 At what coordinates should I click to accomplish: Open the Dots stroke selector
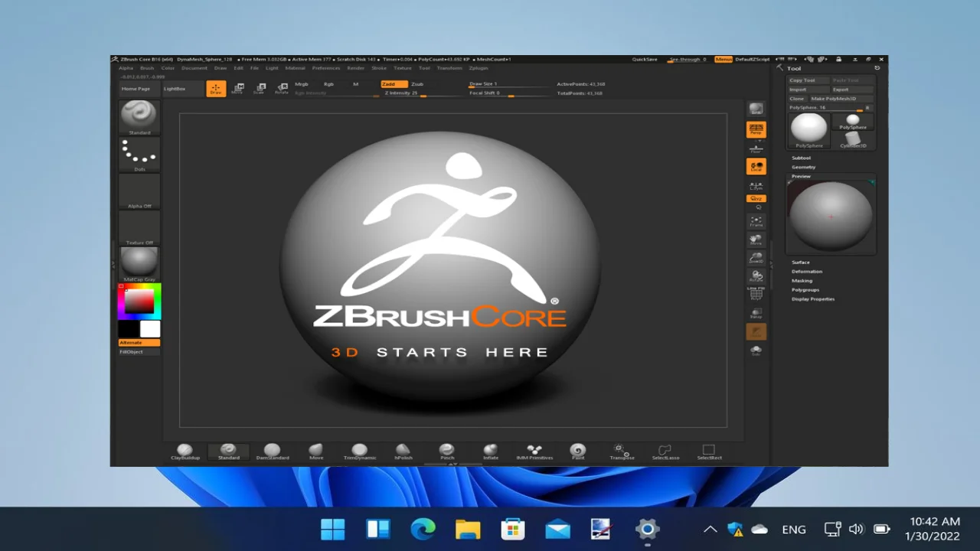(139, 155)
